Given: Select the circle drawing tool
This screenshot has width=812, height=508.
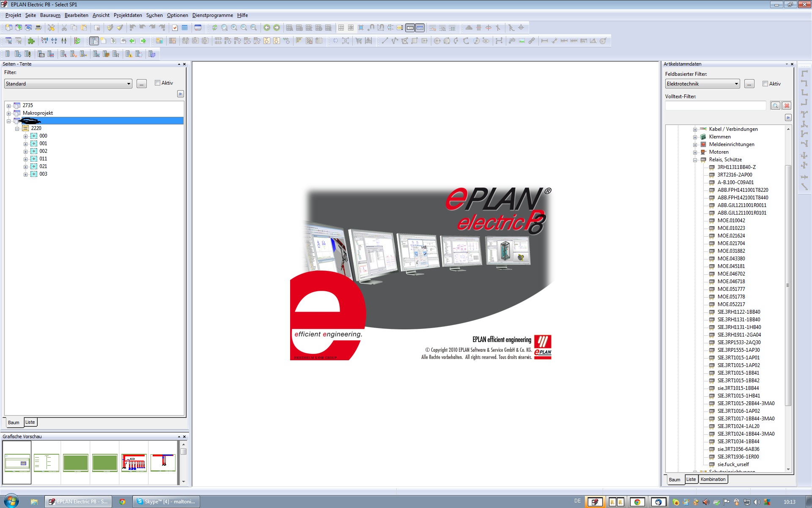Looking at the screenshot, I should (x=437, y=41).
